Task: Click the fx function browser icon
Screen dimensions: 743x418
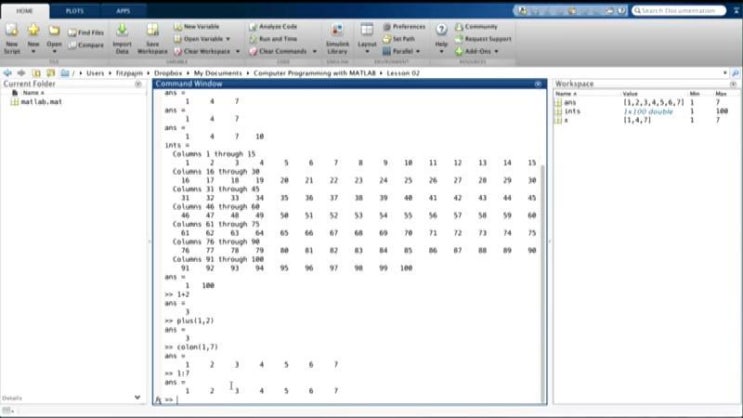Action: [158, 400]
